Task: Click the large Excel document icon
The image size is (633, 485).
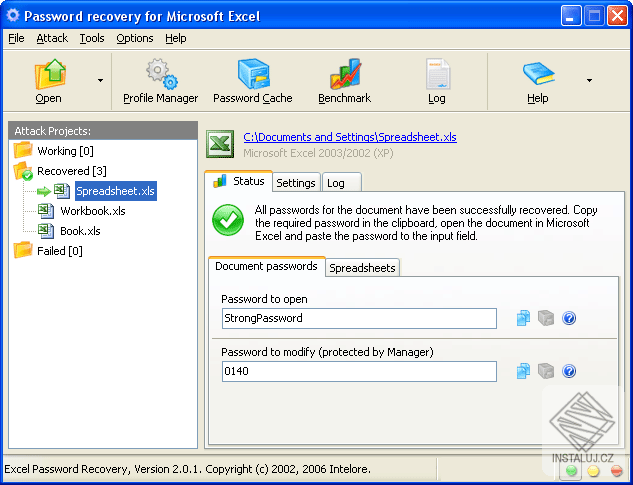Action: (x=220, y=144)
